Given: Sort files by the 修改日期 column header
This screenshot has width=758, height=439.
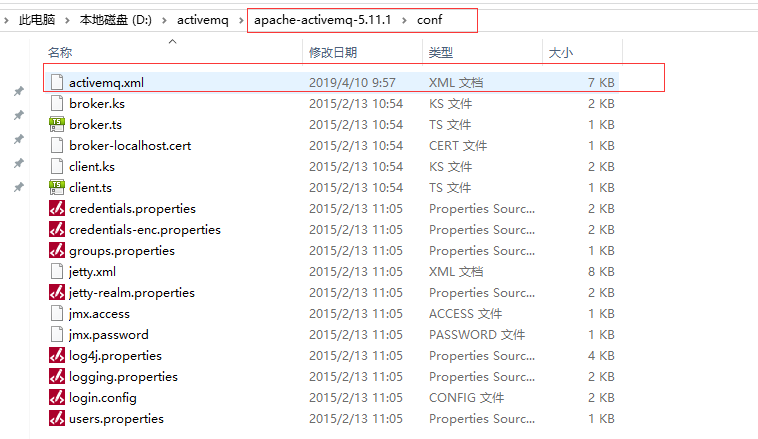Looking at the screenshot, I should click(x=333, y=52).
